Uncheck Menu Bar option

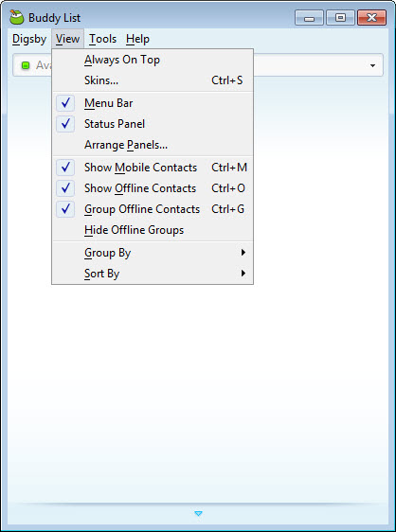(153, 103)
